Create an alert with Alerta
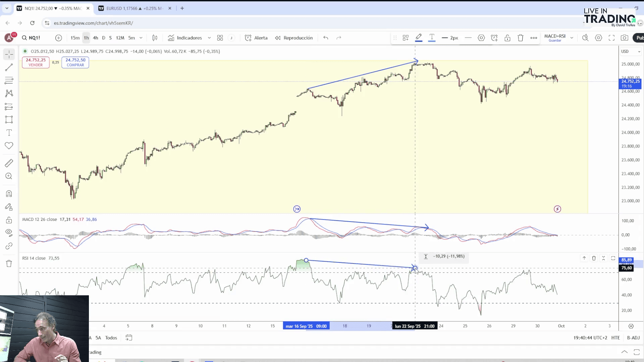Image resolution: width=644 pixels, height=362 pixels. [x=256, y=38]
